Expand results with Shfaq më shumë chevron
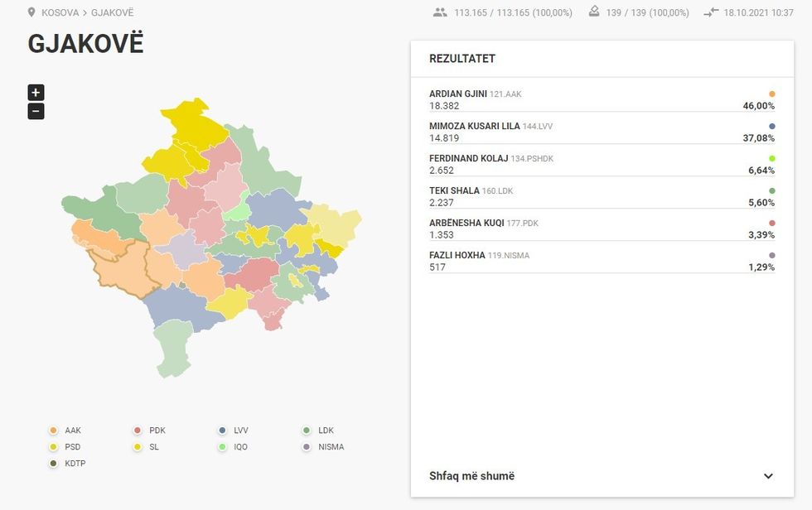The height and width of the screenshot is (510, 812). click(768, 476)
